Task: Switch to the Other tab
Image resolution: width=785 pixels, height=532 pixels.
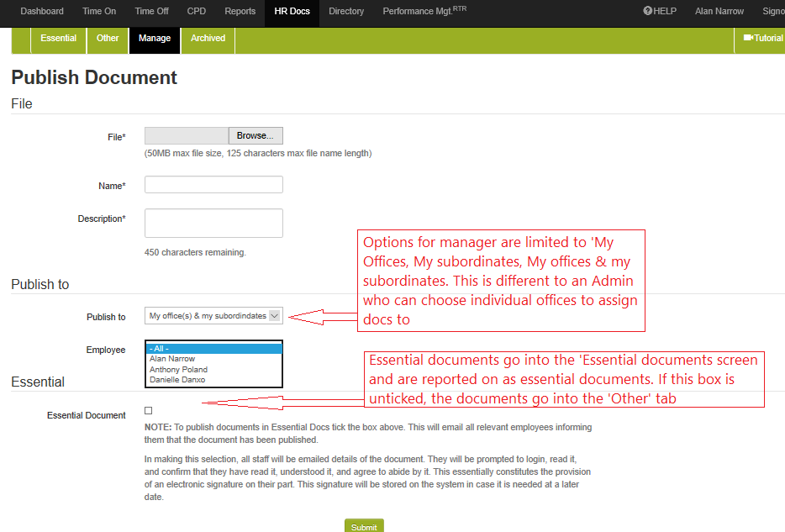Action: click(x=108, y=39)
